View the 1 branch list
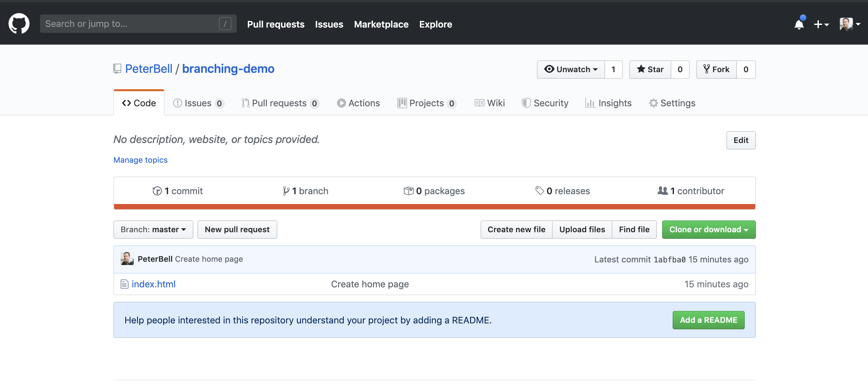 click(305, 191)
